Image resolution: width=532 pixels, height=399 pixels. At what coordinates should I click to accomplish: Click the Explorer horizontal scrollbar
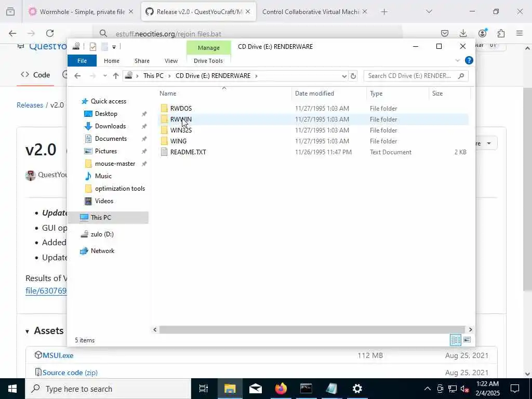pos(312,329)
